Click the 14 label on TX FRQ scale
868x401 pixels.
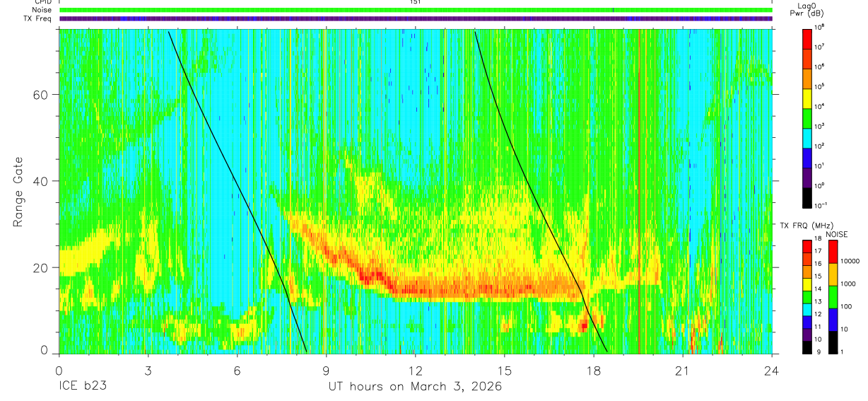(x=818, y=289)
